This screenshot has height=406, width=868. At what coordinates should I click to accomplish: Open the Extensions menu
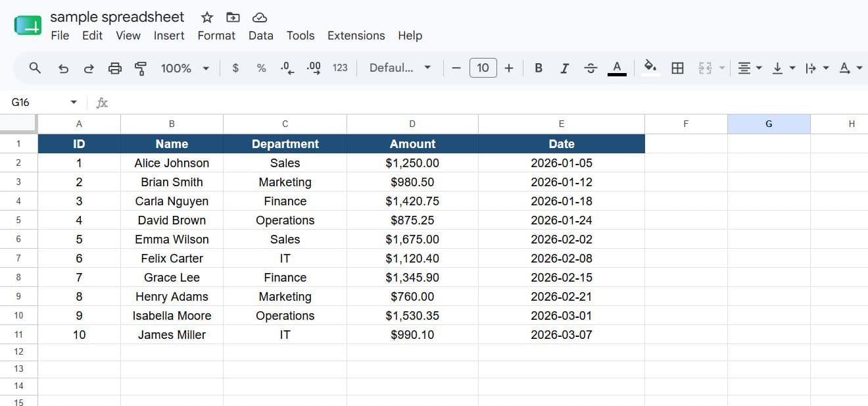click(356, 36)
